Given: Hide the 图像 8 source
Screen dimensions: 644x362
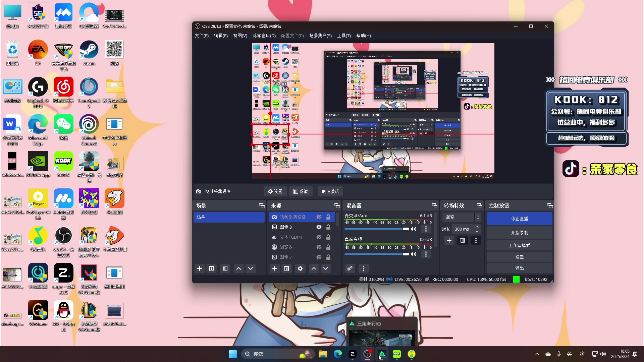Looking at the screenshot, I should [x=319, y=227].
